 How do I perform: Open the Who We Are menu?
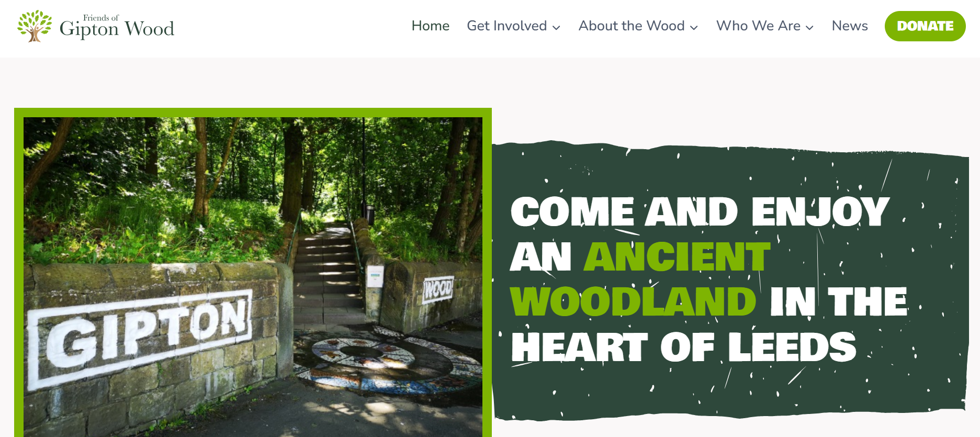[x=758, y=26]
